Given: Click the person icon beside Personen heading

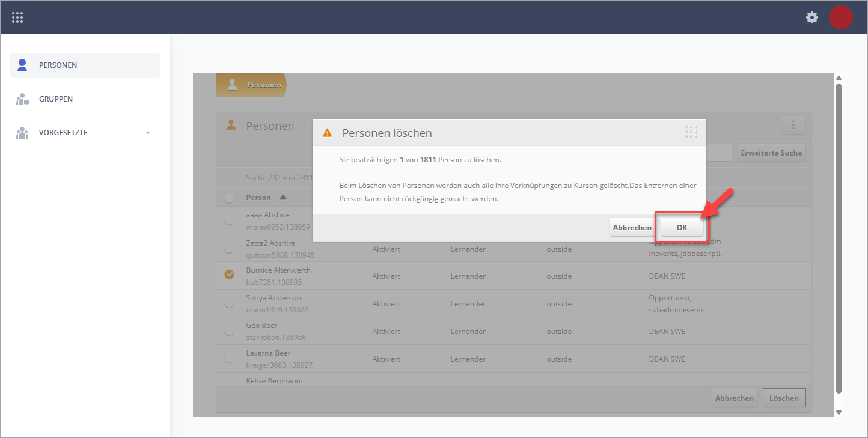Looking at the screenshot, I should click(230, 125).
